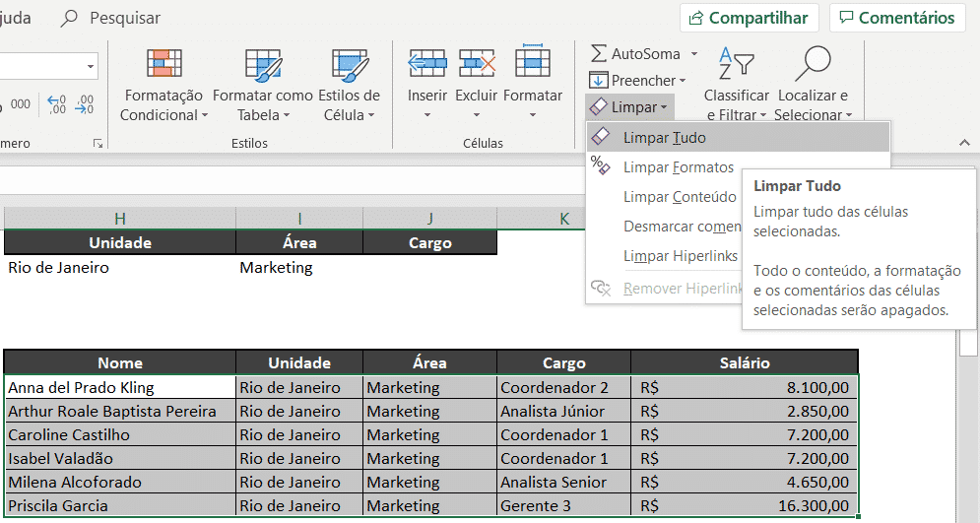
Task: Select criteria cell Marketing under Área
Action: click(x=299, y=268)
